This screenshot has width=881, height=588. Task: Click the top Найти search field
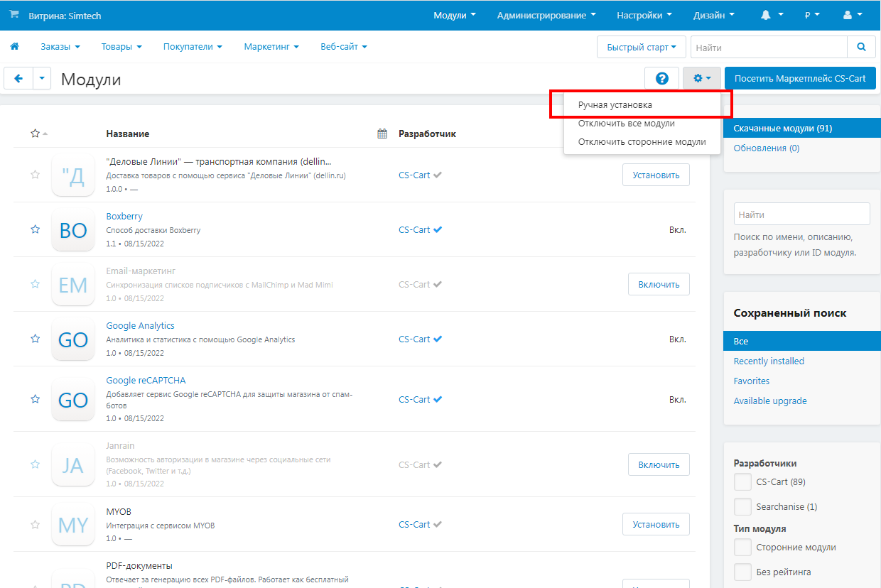click(769, 48)
